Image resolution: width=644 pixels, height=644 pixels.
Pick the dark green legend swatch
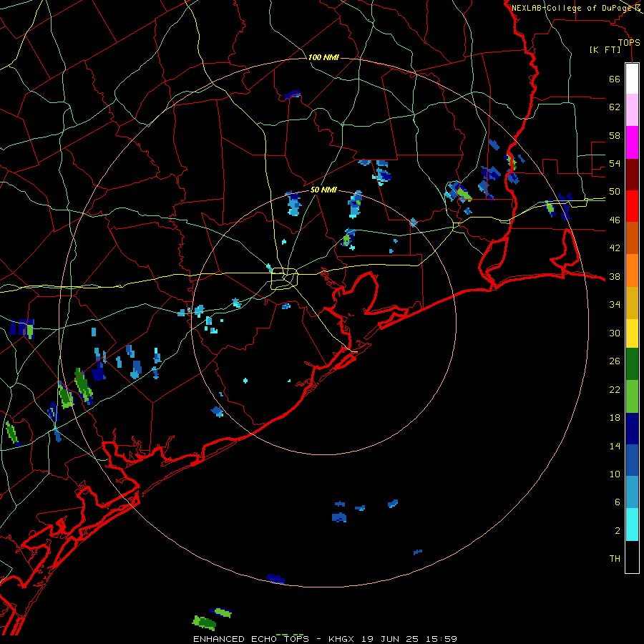coord(632,364)
